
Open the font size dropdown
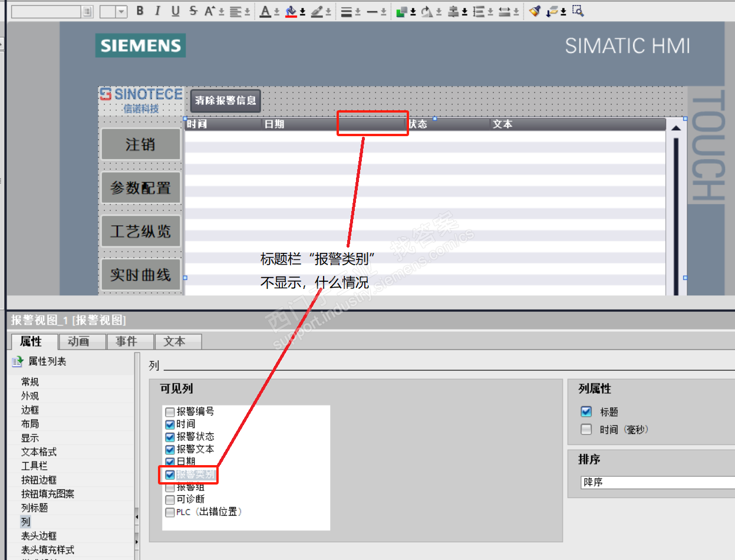(x=121, y=11)
